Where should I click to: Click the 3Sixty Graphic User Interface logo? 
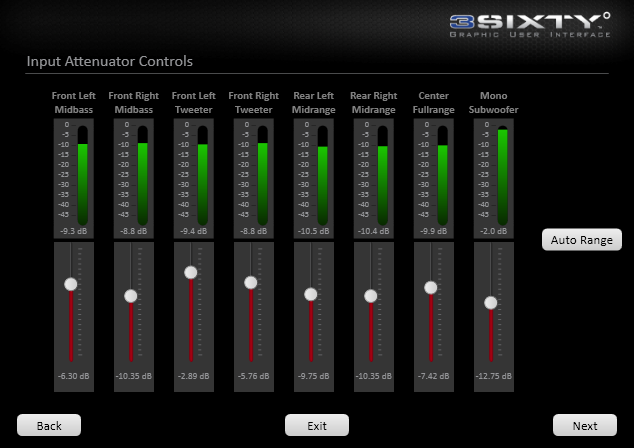[530, 25]
